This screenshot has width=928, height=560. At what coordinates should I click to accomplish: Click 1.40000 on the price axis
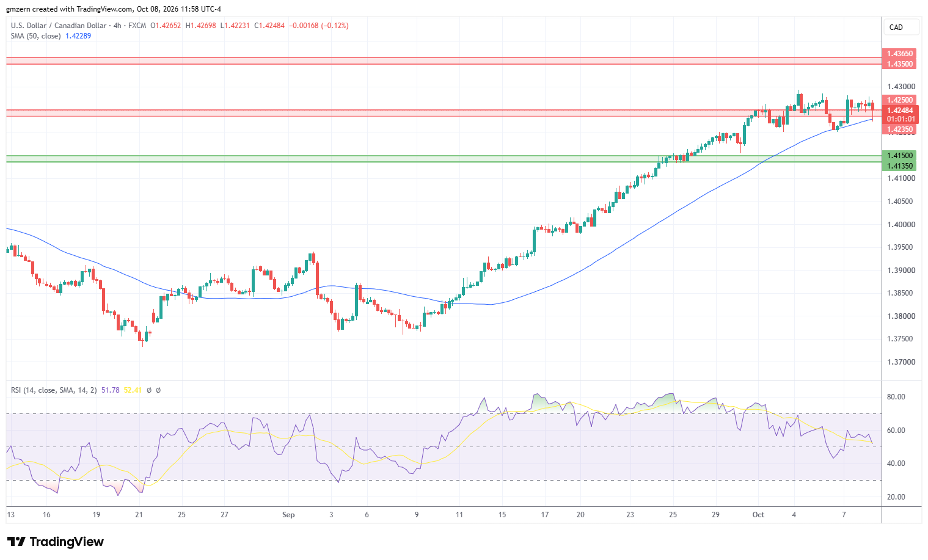(901, 225)
